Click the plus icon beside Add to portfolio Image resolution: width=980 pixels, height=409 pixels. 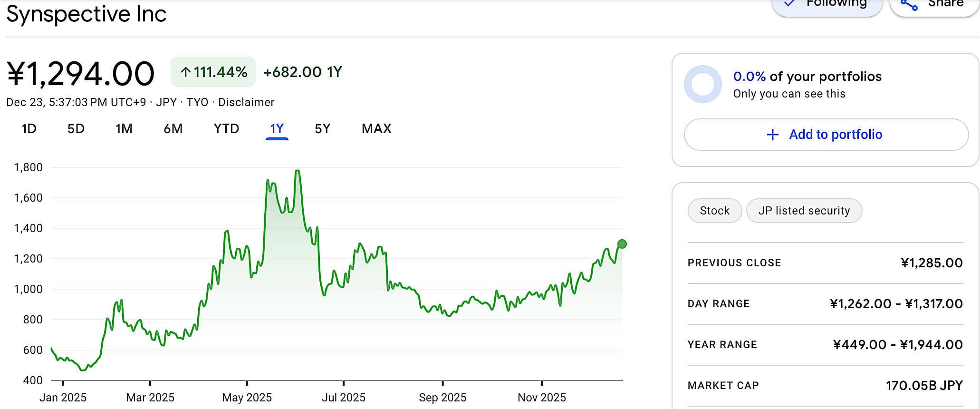click(772, 135)
